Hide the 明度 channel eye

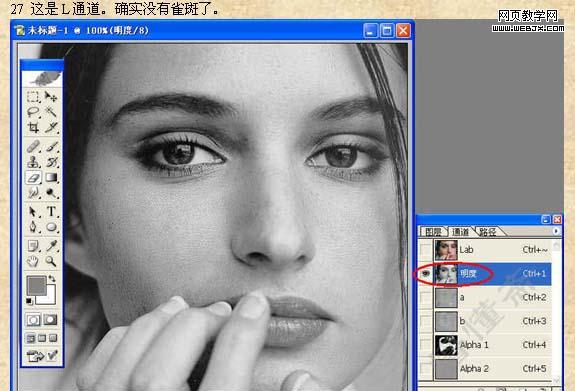coord(426,274)
